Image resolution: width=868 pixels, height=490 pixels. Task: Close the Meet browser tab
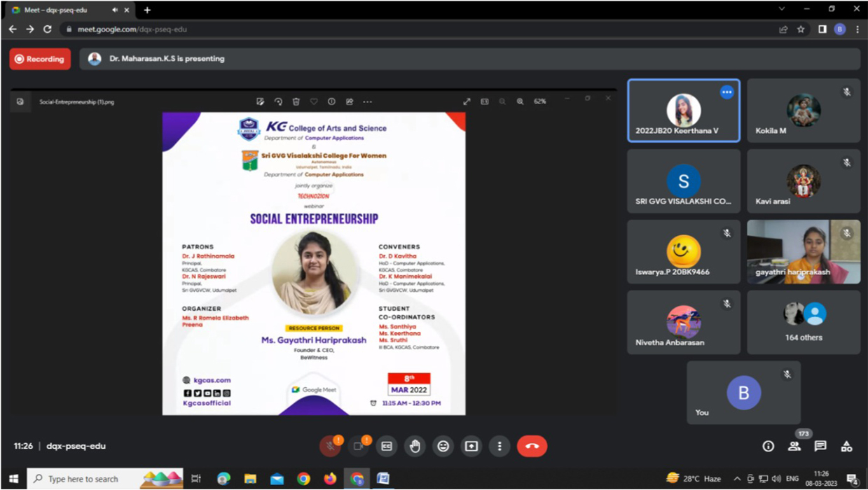coord(127,10)
